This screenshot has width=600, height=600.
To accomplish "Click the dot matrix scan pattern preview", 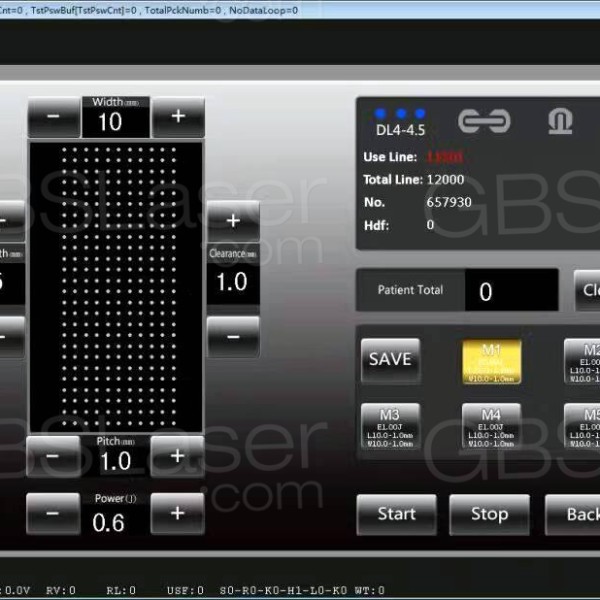I will [x=116, y=285].
